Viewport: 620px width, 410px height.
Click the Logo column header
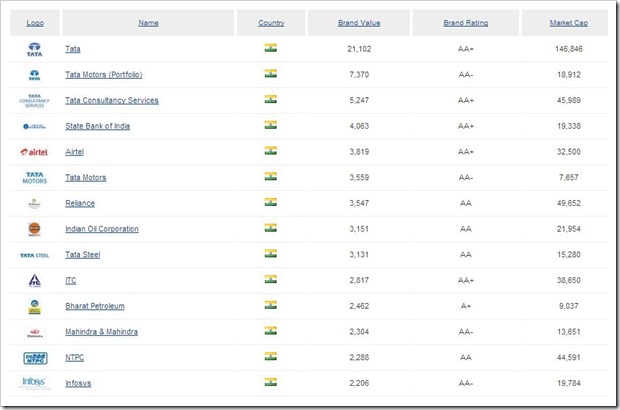tap(34, 22)
